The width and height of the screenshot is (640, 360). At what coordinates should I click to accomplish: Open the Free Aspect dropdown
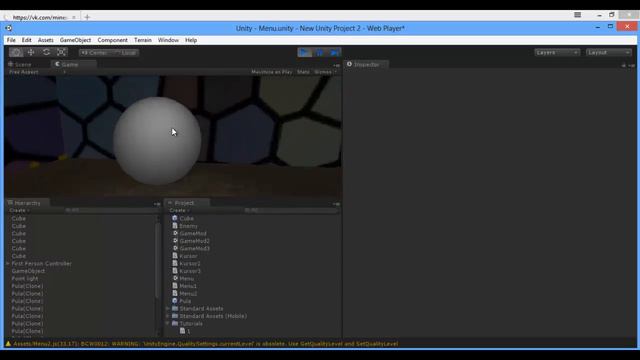(38, 72)
